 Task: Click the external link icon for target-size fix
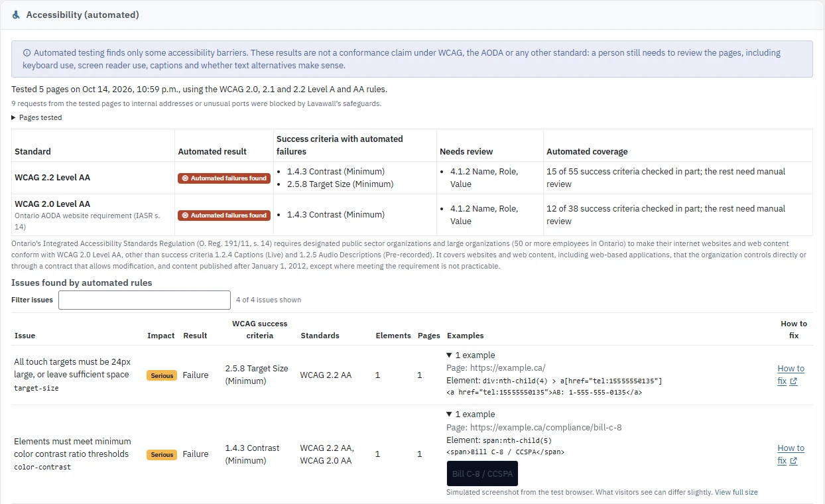click(x=793, y=381)
